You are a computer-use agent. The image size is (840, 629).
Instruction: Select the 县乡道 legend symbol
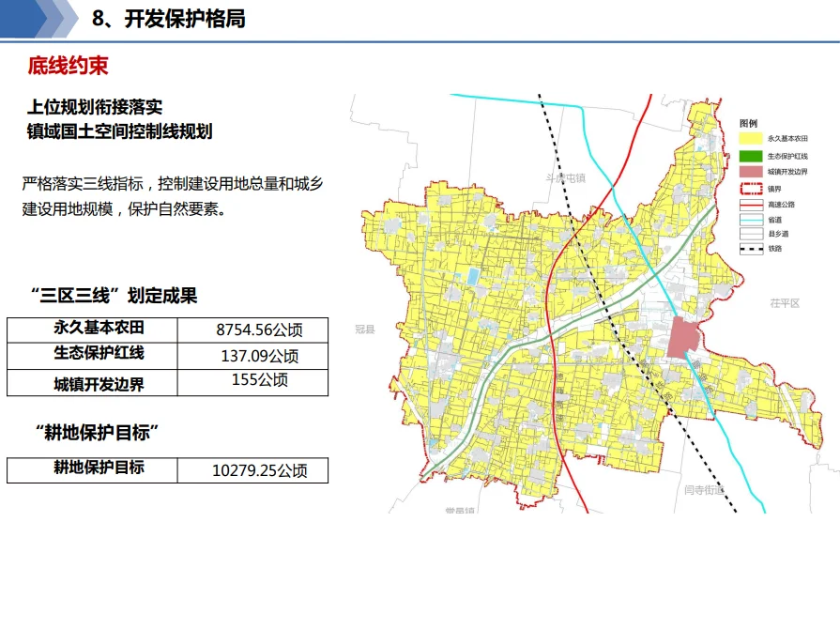tap(751, 234)
